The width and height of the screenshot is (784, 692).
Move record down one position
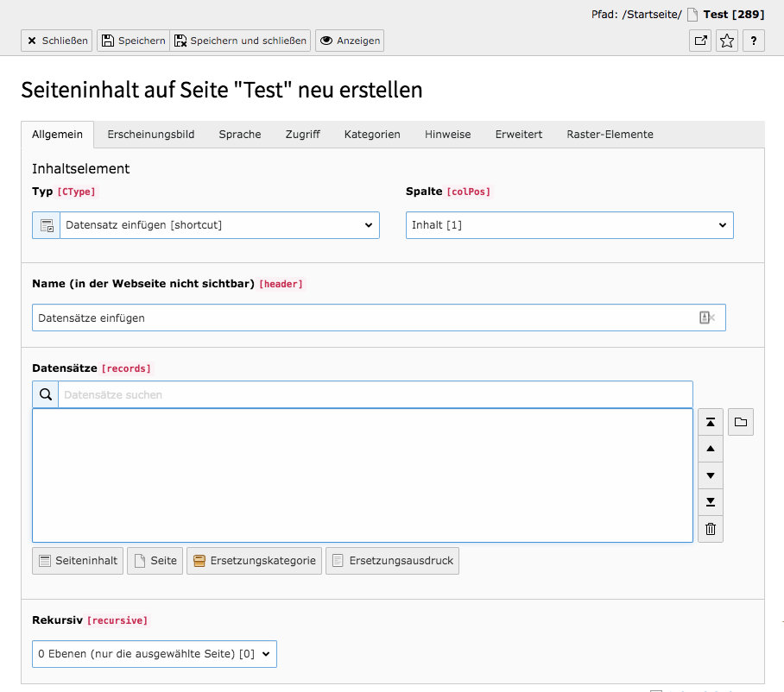pos(710,475)
